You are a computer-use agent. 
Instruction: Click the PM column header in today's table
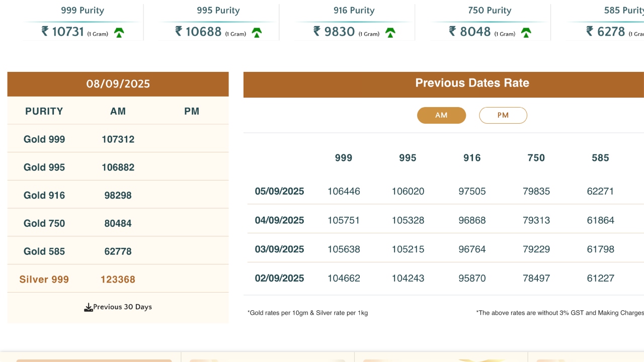point(192,112)
